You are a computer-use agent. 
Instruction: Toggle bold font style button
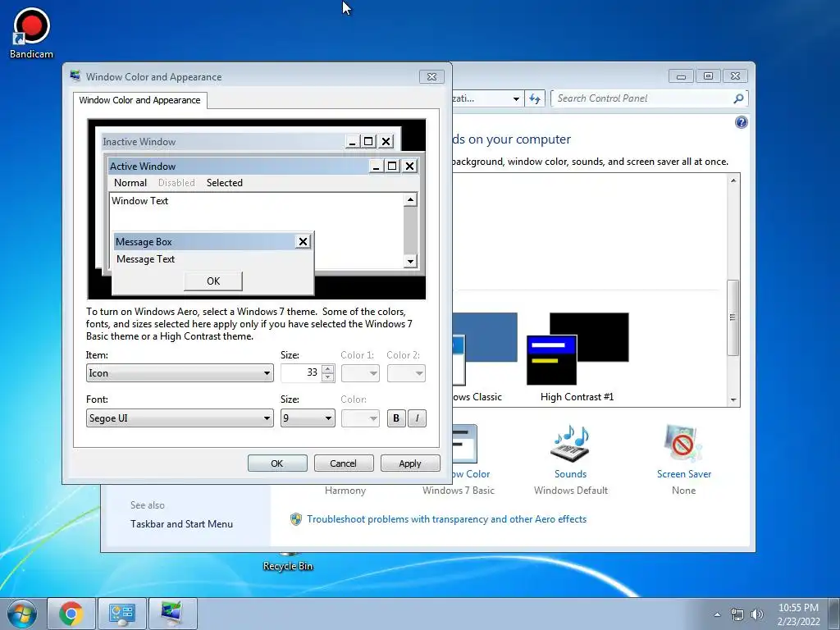(396, 418)
